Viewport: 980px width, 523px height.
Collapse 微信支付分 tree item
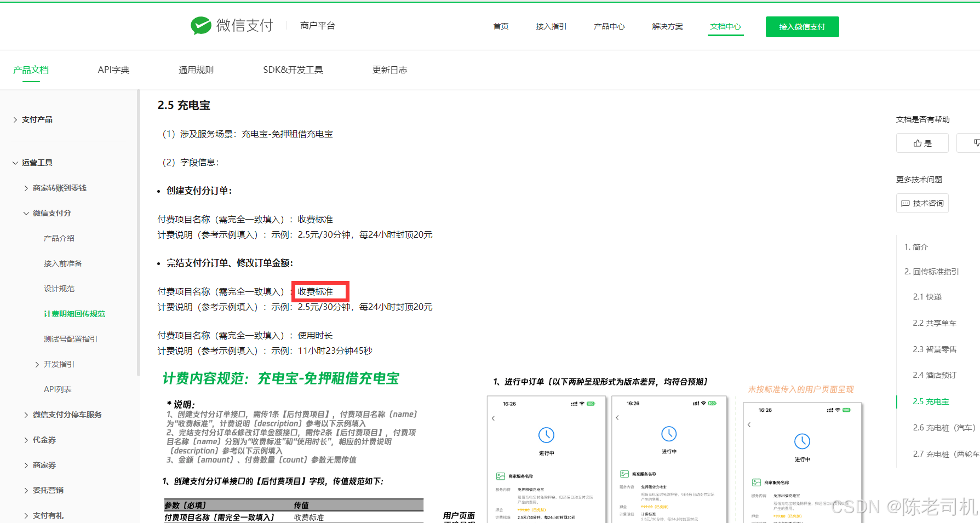coord(48,213)
